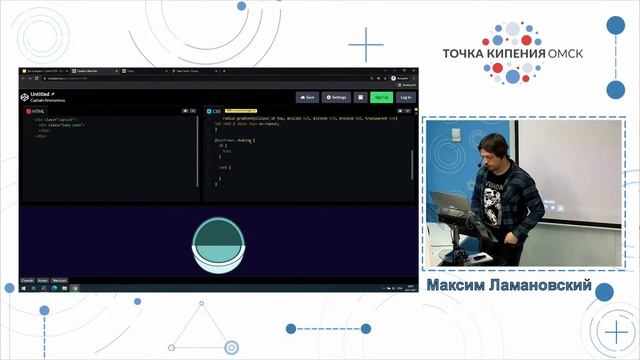Click the pencil icon next to Untitled
Screen dimensions: 640x360
click(53, 94)
